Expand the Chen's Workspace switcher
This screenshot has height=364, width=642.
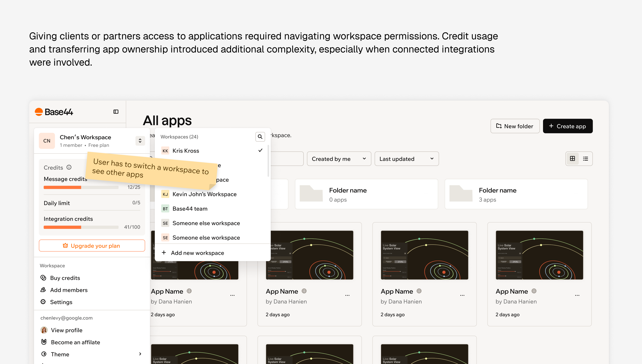pyautogui.click(x=140, y=141)
